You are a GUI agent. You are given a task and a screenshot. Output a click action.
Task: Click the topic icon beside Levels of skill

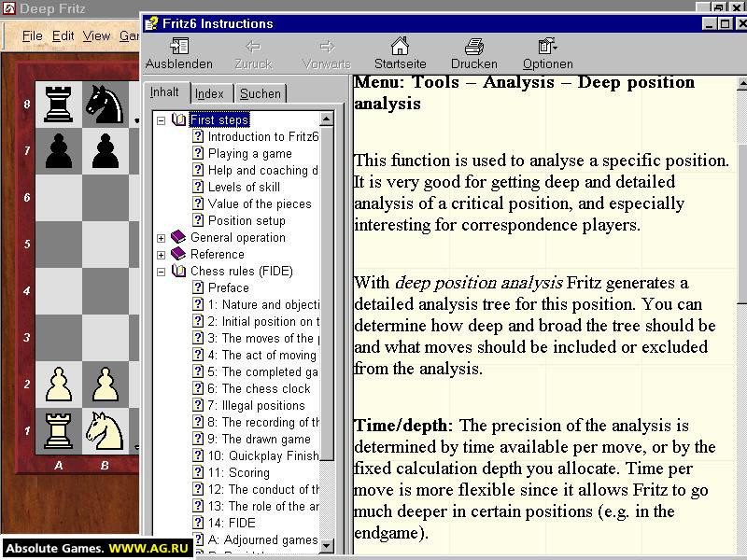tap(198, 187)
